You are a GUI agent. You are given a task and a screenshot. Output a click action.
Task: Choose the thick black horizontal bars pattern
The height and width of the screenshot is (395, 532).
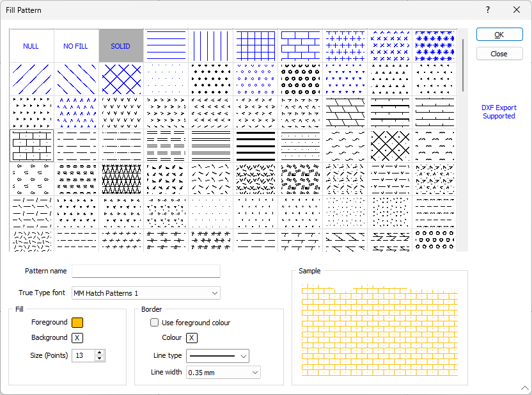[256, 146]
